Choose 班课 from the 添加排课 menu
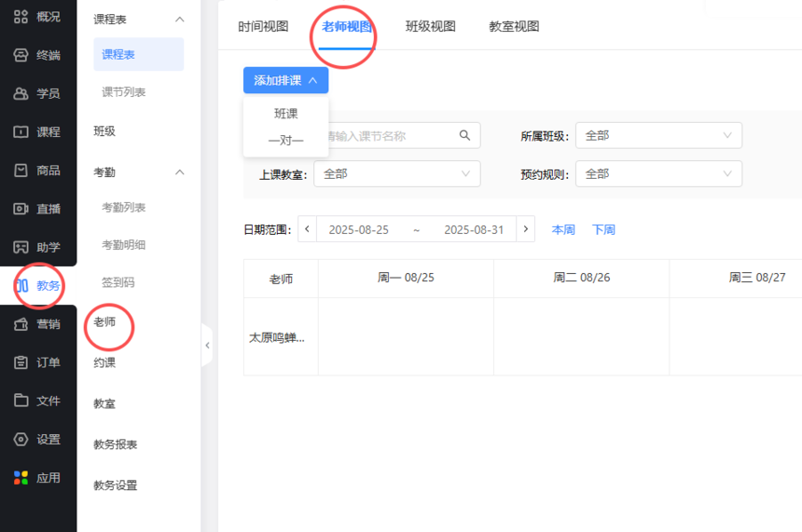The width and height of the screenshot is (802, 532). pos(286,114)
